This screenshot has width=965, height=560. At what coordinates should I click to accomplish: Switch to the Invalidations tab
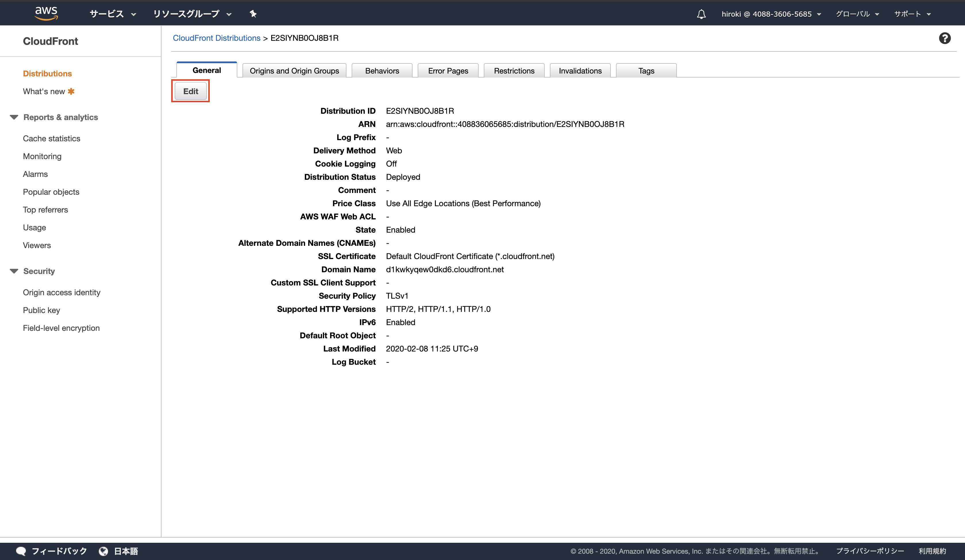tap(580, 71)
